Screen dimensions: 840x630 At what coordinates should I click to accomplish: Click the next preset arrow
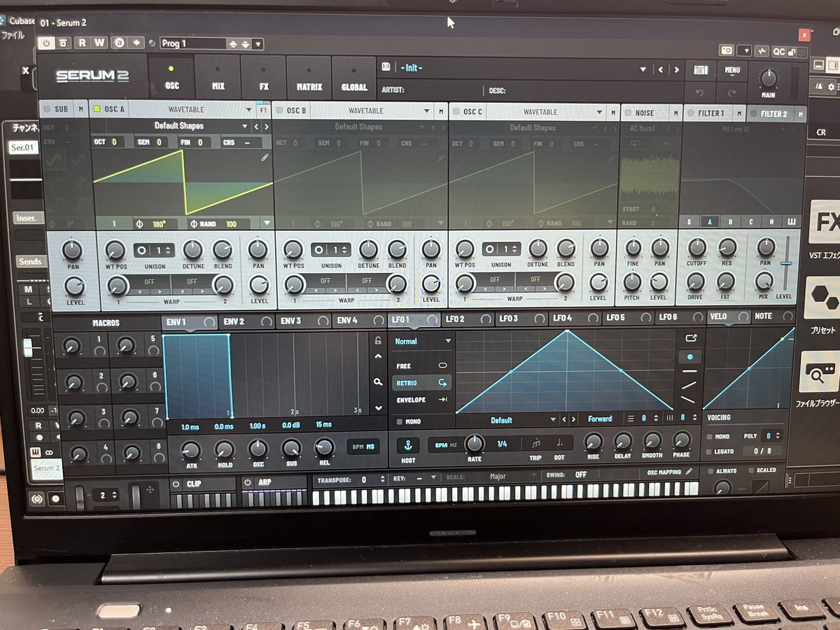click(676, 70)
